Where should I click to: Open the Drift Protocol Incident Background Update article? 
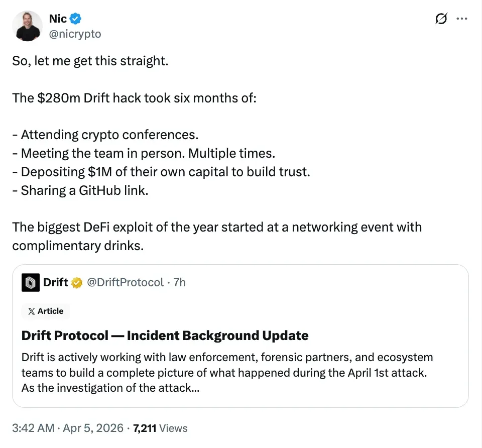(x=165, y=335)
